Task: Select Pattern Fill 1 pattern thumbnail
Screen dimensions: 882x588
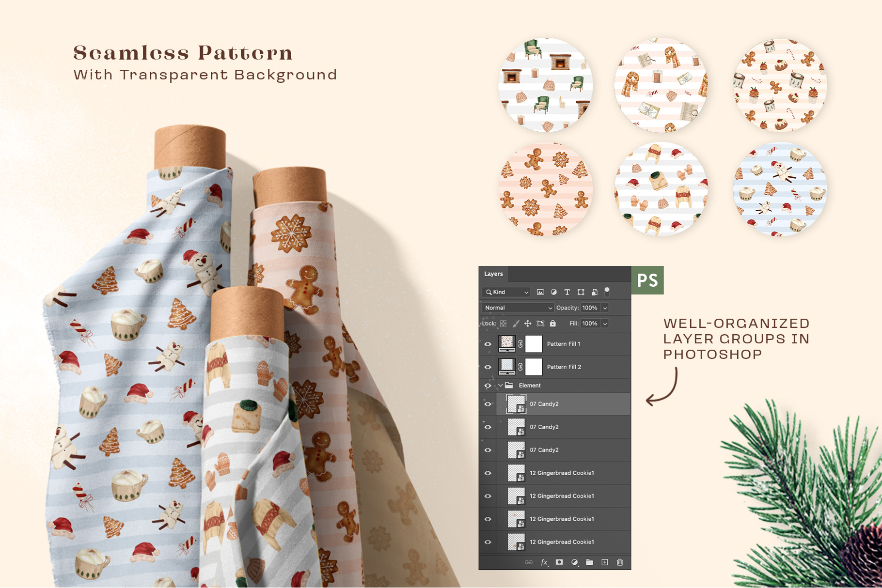Action: (x=507, y=343)
